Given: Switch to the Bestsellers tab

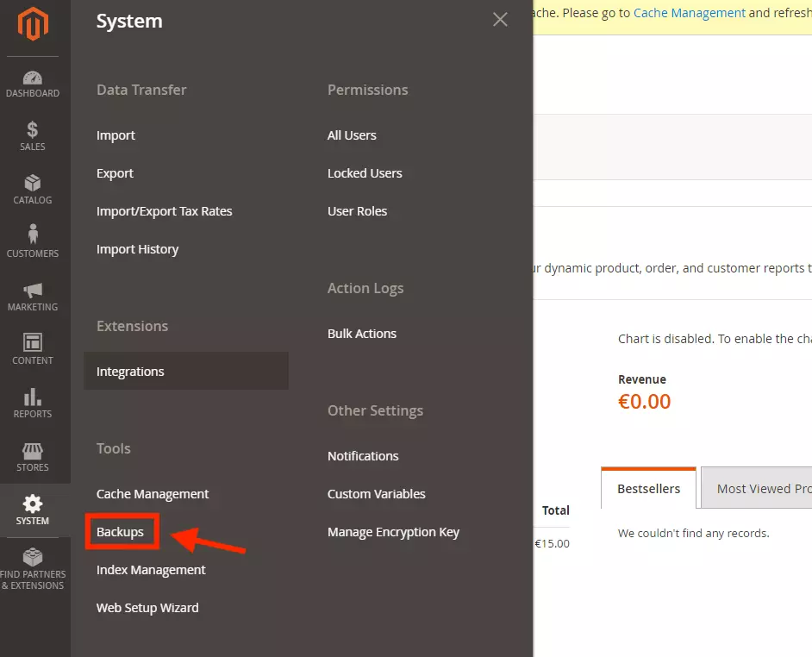Looking at the screenshot, I should point(648,489).
